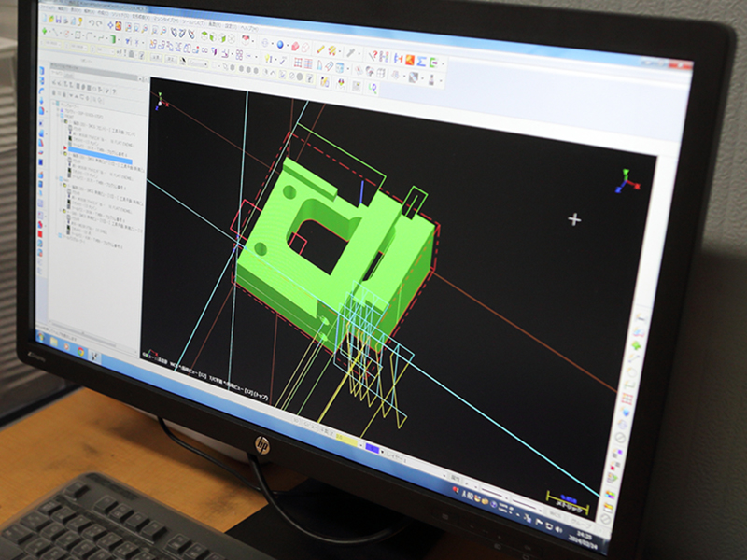Click the Open file folder icon

pyautogui.click(x=51, y=19)
